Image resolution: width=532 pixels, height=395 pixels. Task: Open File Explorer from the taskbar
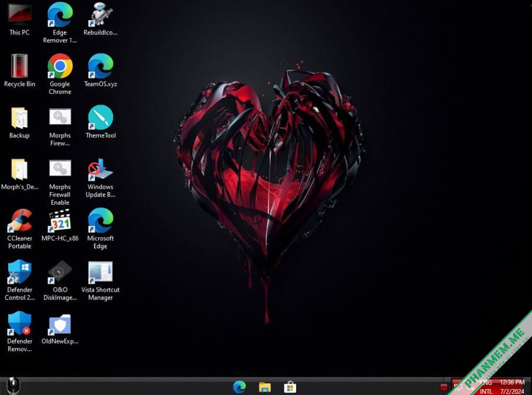265,387
